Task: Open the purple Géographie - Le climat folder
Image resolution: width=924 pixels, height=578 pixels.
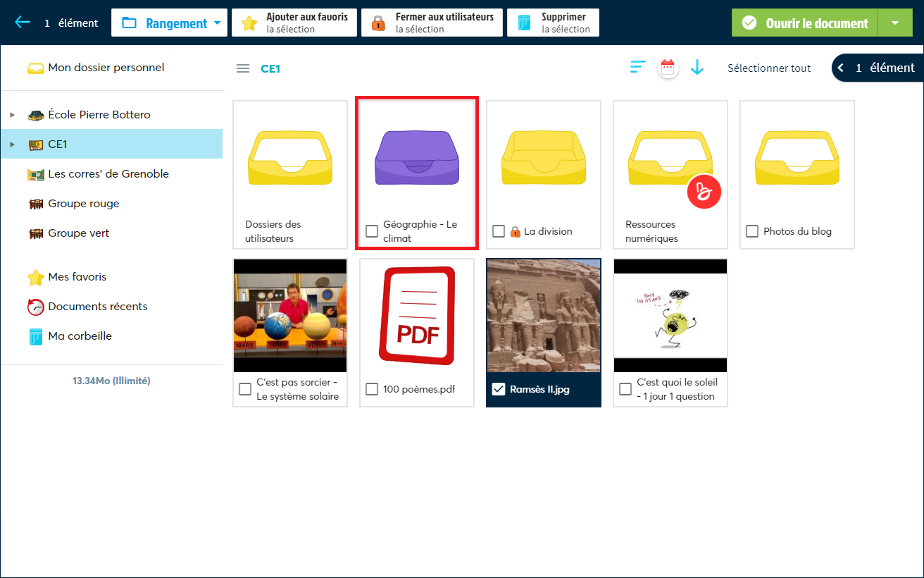Action: [x=417, y=158]
